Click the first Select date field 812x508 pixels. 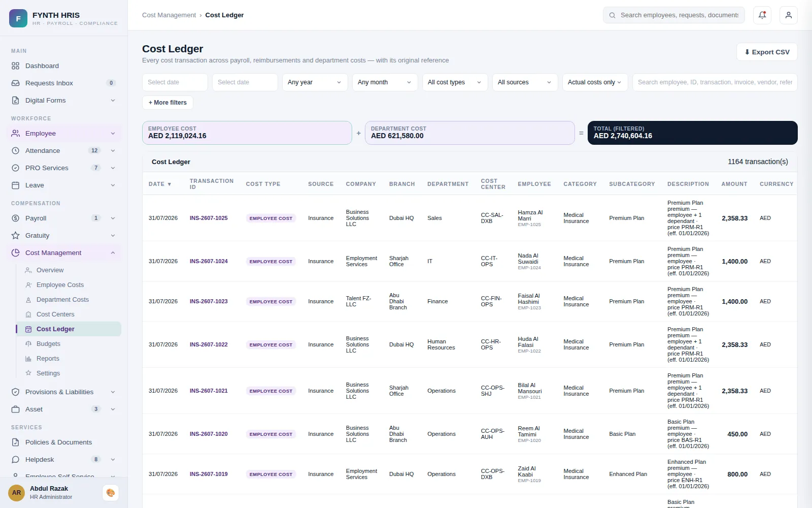coord(175,82)
